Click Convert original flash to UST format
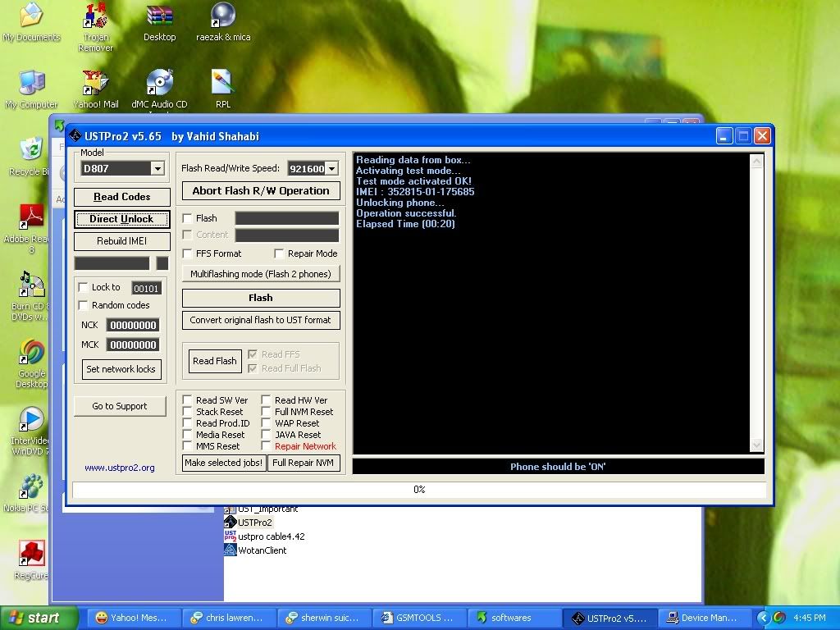Viewport: 840px width, 630px height. click(261, 321)
